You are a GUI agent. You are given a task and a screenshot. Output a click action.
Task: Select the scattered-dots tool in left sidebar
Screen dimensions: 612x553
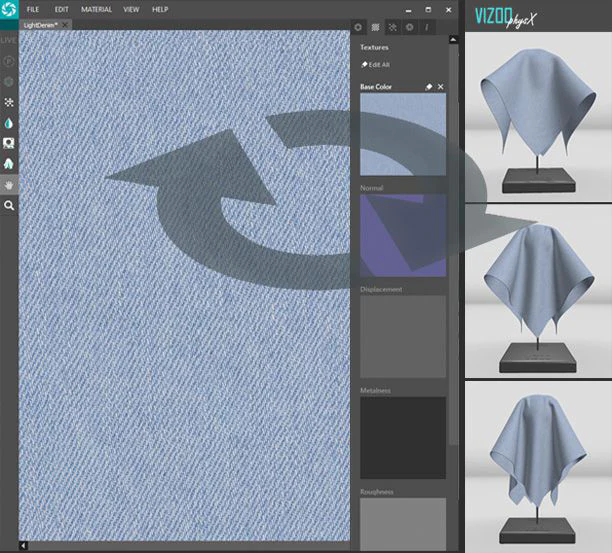click(9, 102)
